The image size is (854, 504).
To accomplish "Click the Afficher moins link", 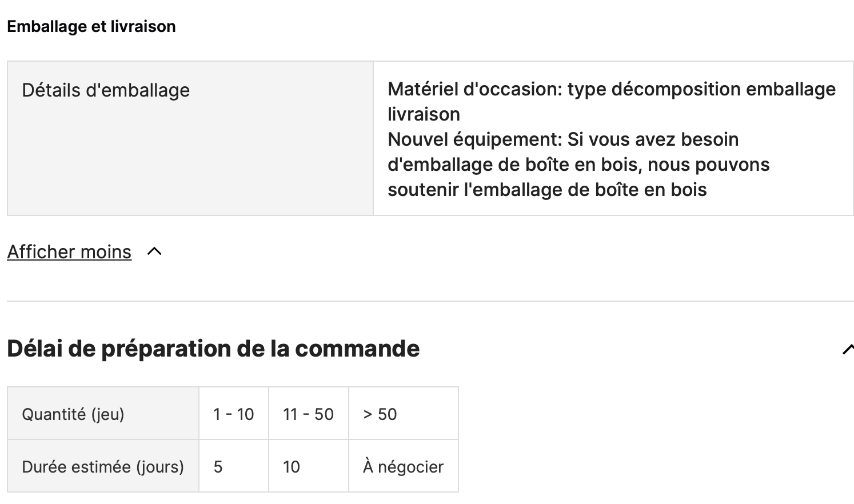I will (69, 251).
